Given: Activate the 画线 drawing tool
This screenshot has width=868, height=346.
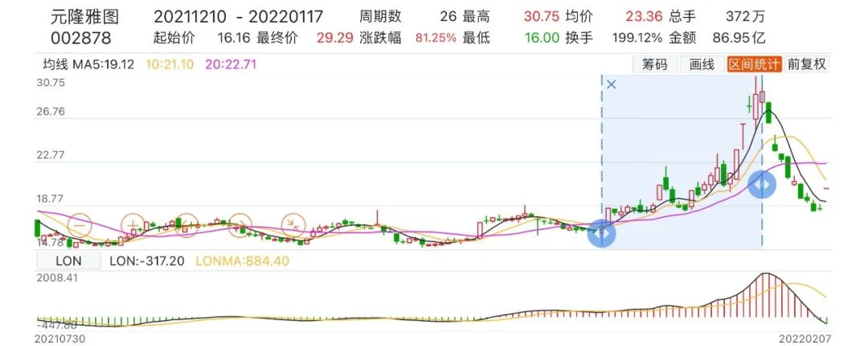Looking at the screenshot, I should [x=702, y=64].
